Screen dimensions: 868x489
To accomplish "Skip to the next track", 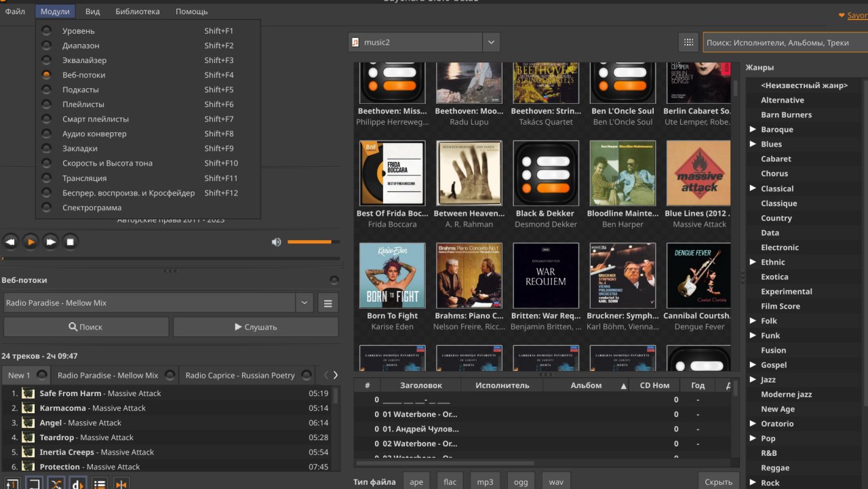I will pyautogui.click(x=51, y=241).
